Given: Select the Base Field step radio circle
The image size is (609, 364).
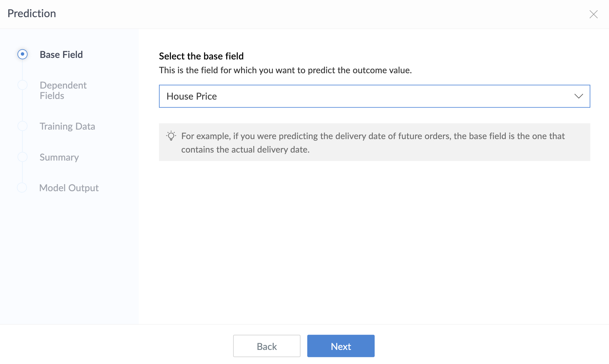Looking at the screenshot, I should tap(22, 54).
